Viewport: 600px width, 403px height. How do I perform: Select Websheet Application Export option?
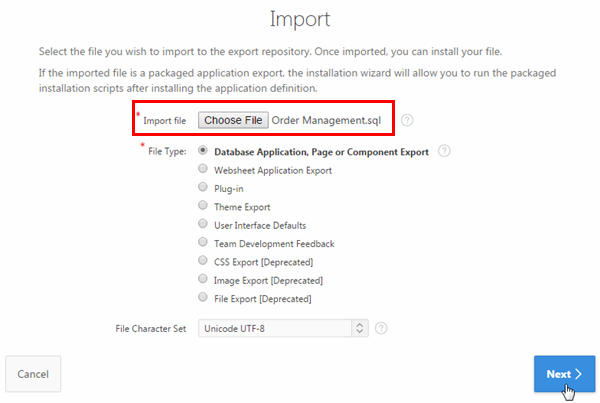tap(204, 170)
